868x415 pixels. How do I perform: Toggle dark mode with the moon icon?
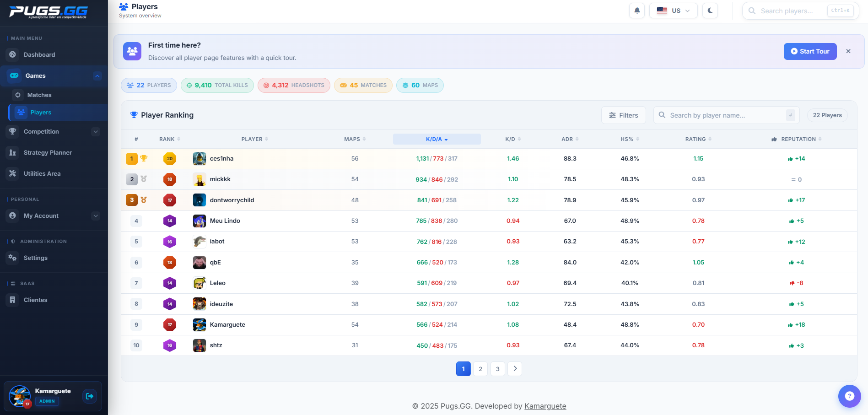pos(710,11)
